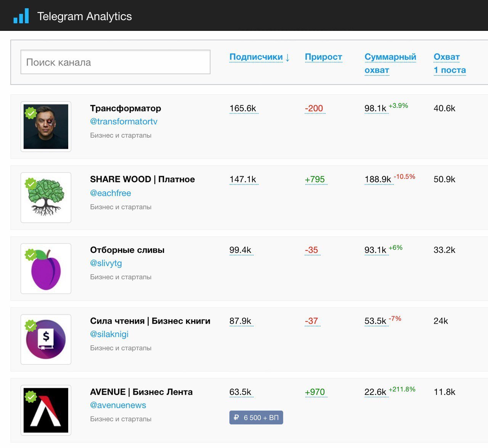488x448 pixels.
Task: Focus the Поиск канала search field
Action: [x=115, y=62]
